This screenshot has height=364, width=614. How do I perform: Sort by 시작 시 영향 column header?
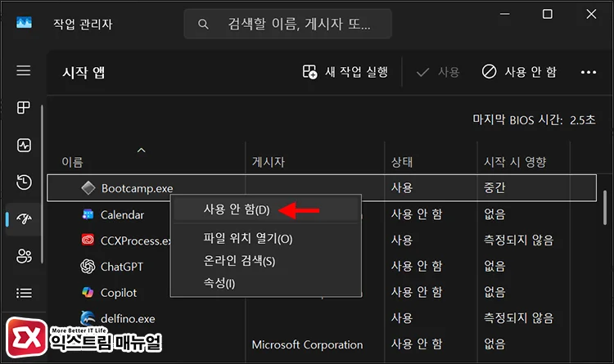point(515,162)
